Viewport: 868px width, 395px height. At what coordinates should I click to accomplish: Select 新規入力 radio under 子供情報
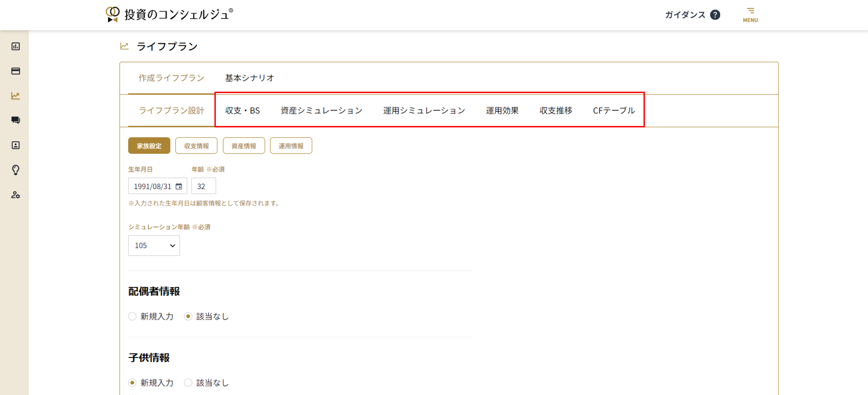(132, 383)
